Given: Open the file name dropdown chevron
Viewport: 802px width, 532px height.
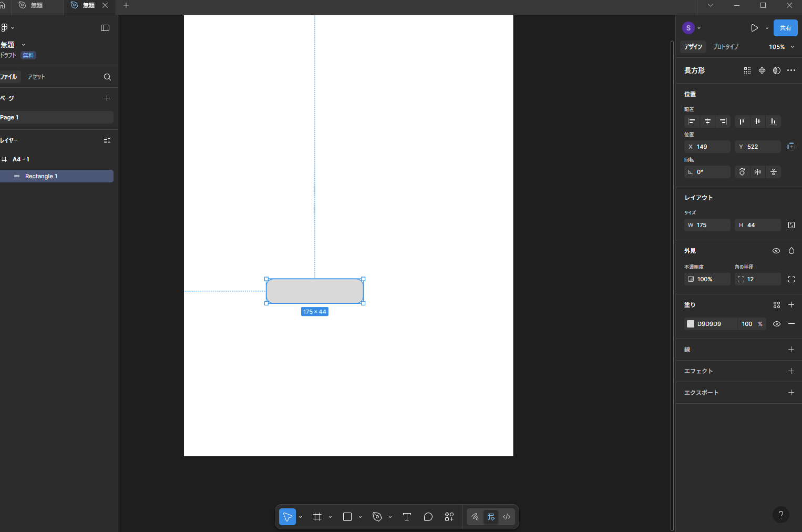Looking at the screenshot, I should click(24, 45).
